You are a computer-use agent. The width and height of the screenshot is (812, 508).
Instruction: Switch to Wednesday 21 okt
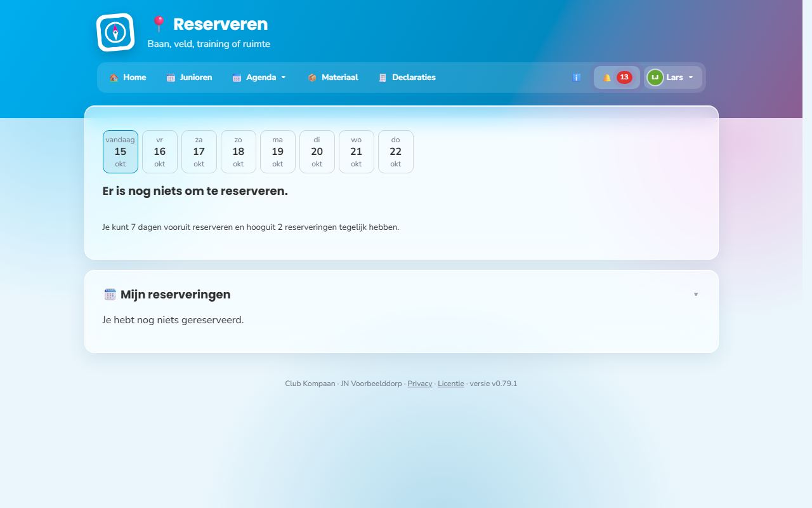[x=357, y=152]
